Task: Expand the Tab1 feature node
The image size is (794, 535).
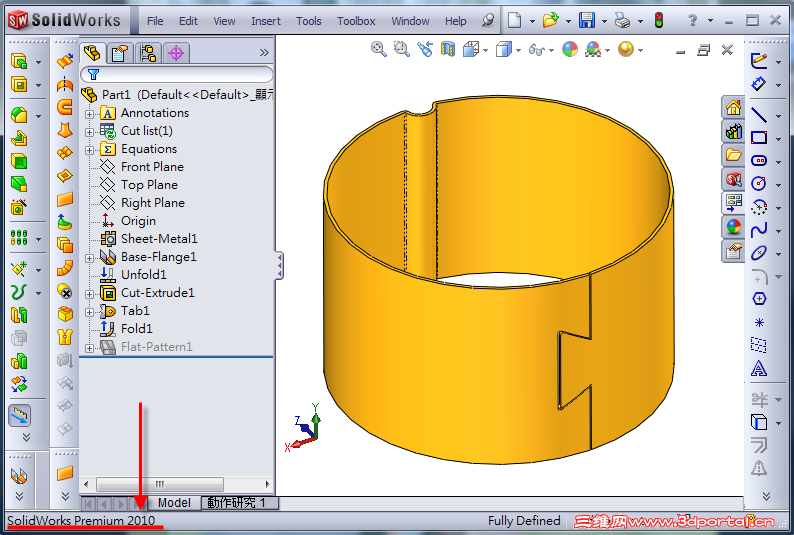Action: 89,312
